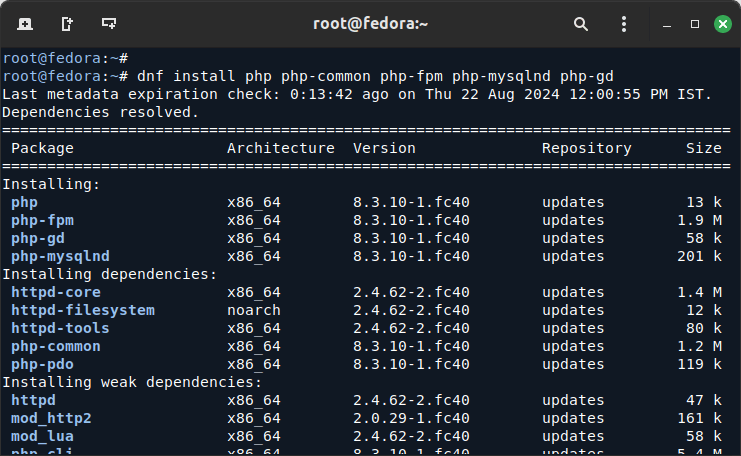Click version 2.4.62-2.fc40 in httpd-core row
This screenshot has width=741, height=456.
click(x=411, y=292)
